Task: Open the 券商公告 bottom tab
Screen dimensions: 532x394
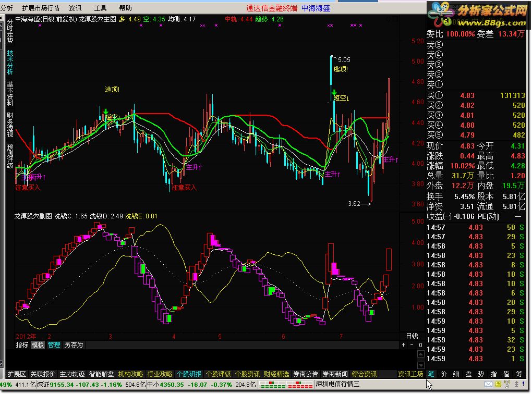Action: [306, 374]
